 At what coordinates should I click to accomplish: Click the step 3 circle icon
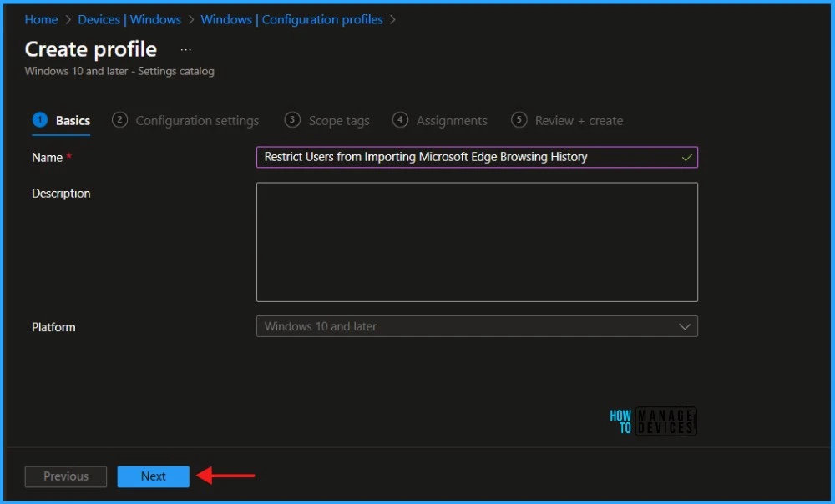(292, 120)
